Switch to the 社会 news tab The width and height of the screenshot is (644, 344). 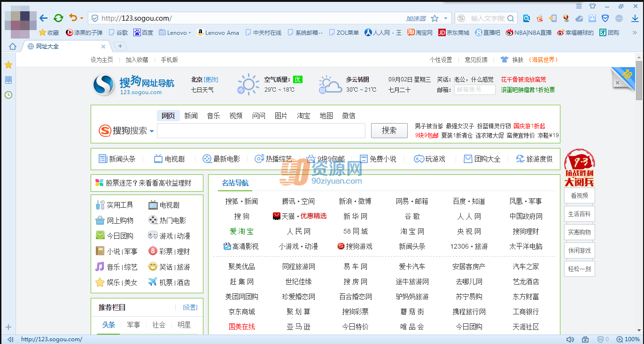[159, 325]
